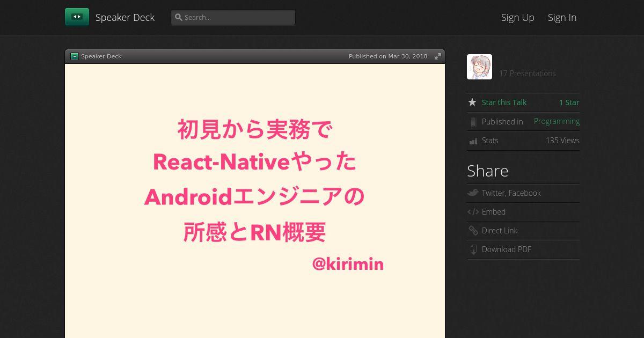Click the Embed code brackets icon

coord(473,212)
